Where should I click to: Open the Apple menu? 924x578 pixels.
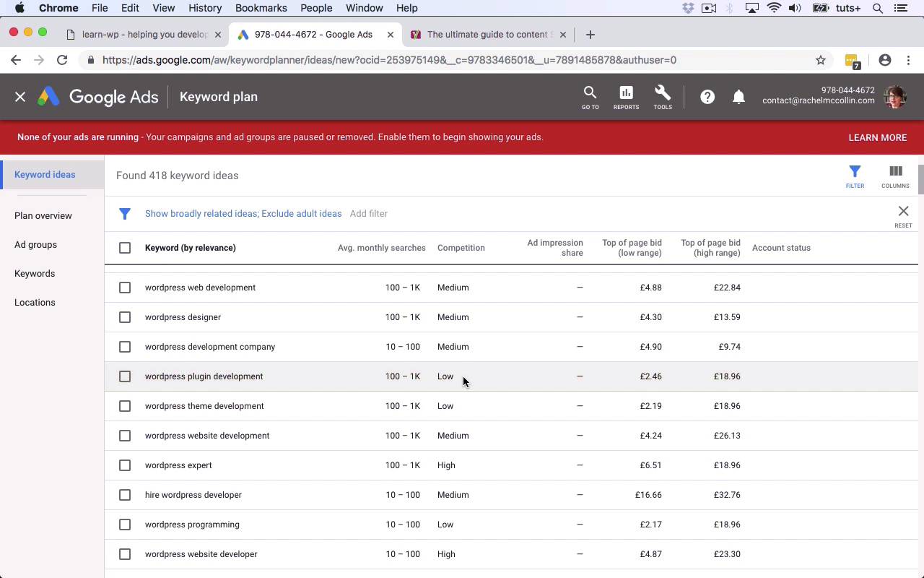(19, 8)
